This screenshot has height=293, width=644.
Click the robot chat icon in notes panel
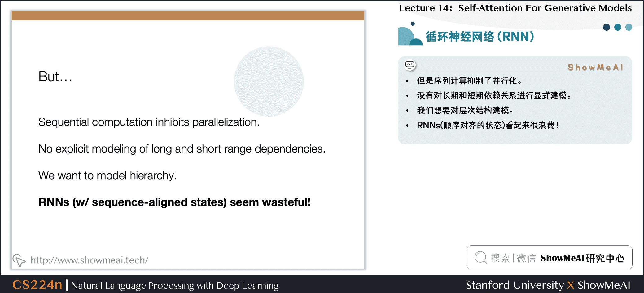pos(410,65)
